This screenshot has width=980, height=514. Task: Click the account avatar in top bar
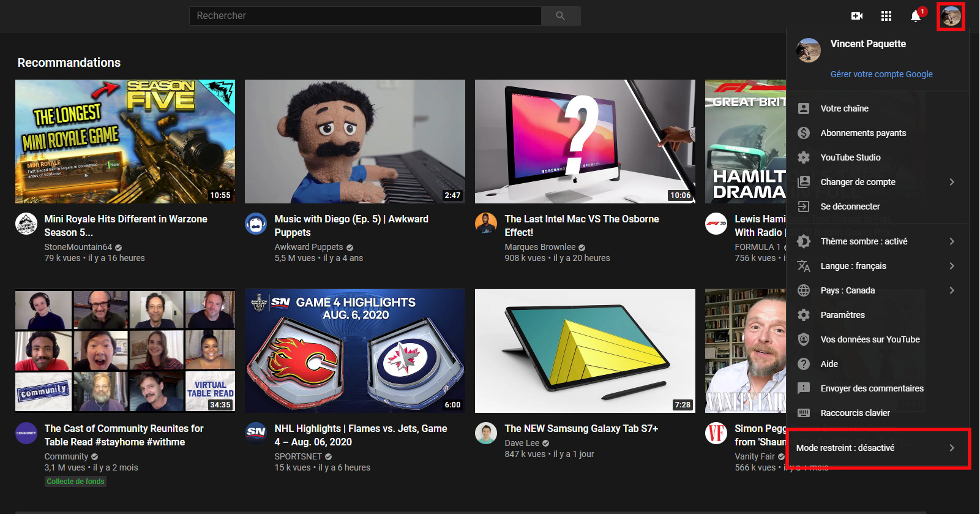(x=951, y=16)
